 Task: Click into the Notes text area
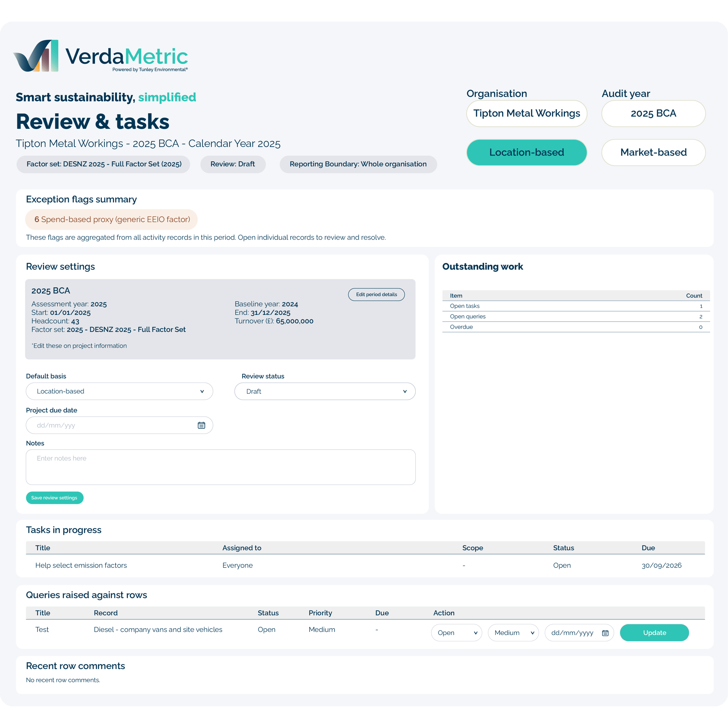pyautogui.click(x=221, y=467)
